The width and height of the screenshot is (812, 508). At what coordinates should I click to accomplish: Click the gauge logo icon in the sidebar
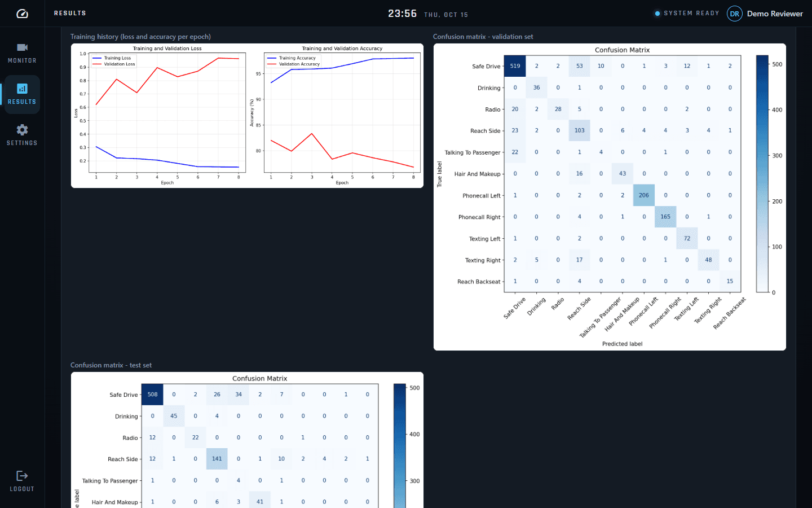22,14
